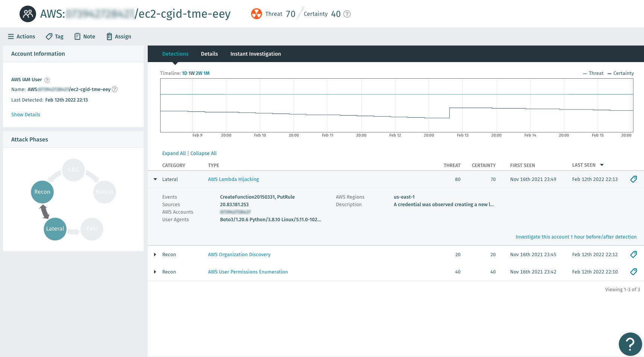
Task: Set timeline range to 1M
Action: [x=206, y=73]
